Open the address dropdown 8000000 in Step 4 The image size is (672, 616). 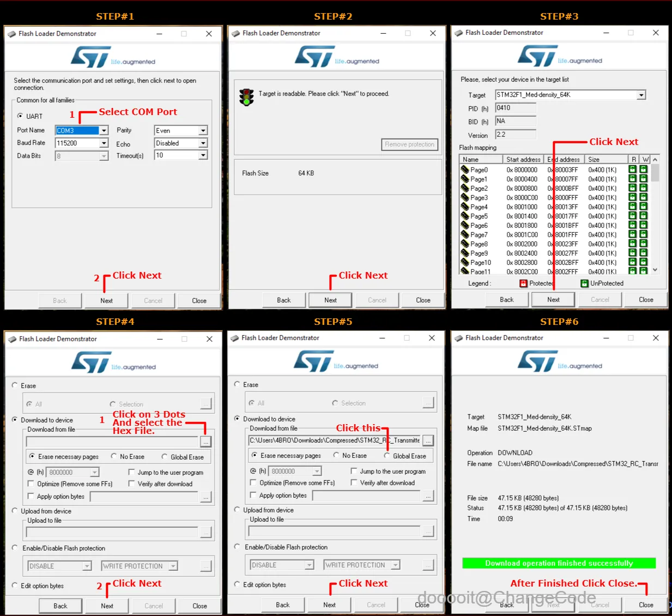pyautogui.click(x=94, y=472)
